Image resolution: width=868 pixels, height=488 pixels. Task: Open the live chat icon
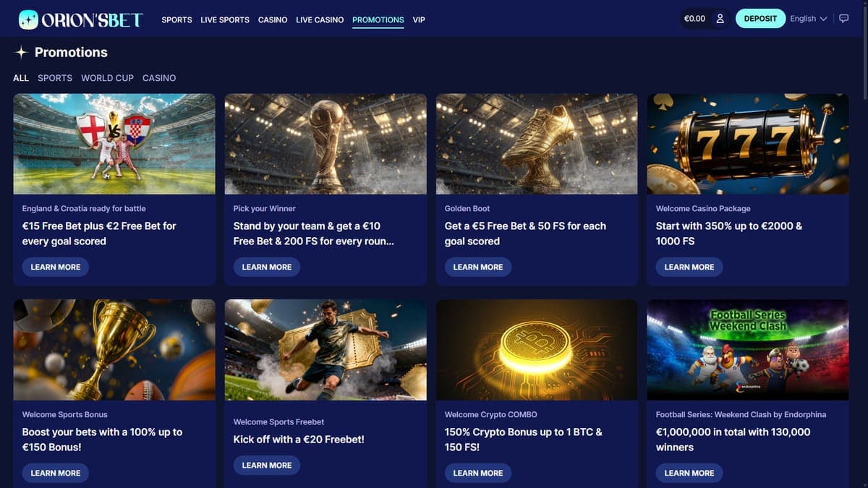pyautogui.click(x=843, y=19)
